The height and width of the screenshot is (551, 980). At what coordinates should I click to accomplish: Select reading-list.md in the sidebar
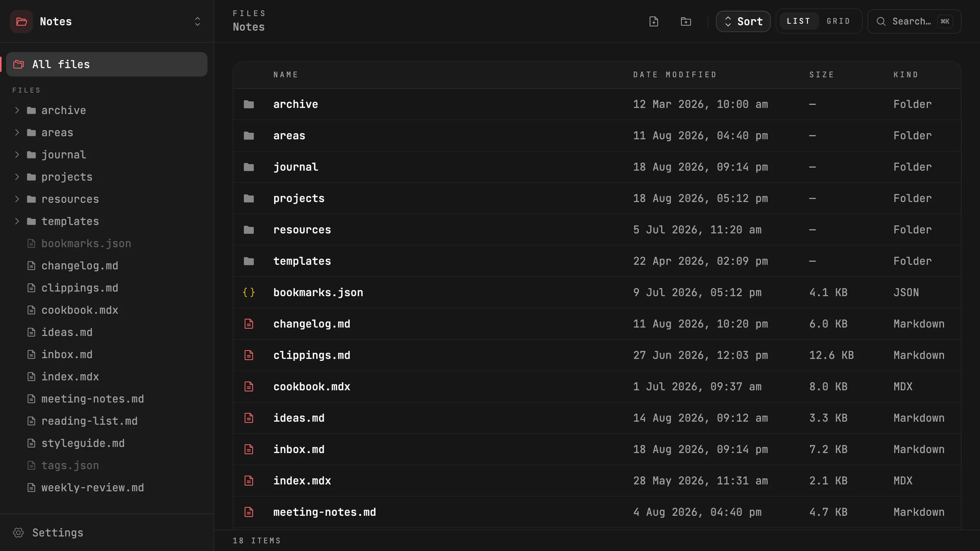pyautogui.click(x=107, y=421)
